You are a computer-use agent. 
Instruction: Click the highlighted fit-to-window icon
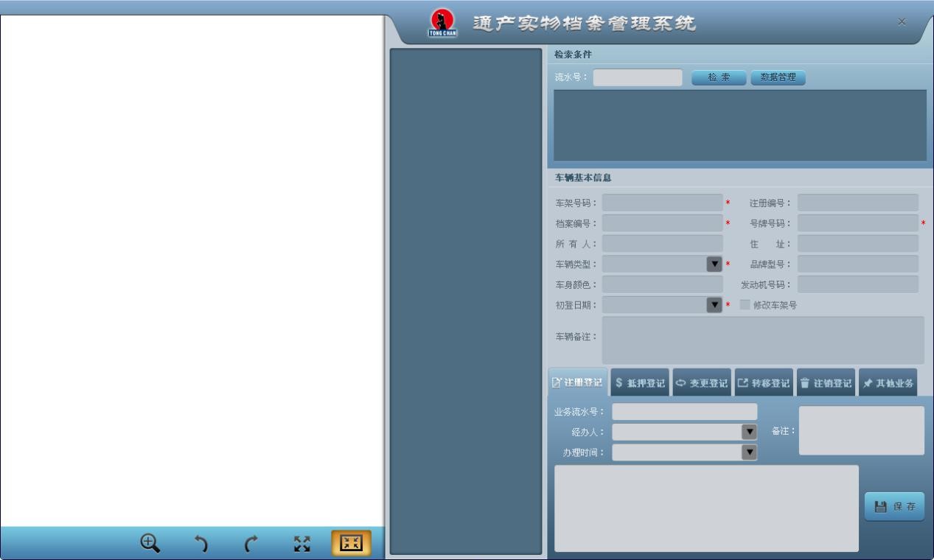tap(351, 544)
